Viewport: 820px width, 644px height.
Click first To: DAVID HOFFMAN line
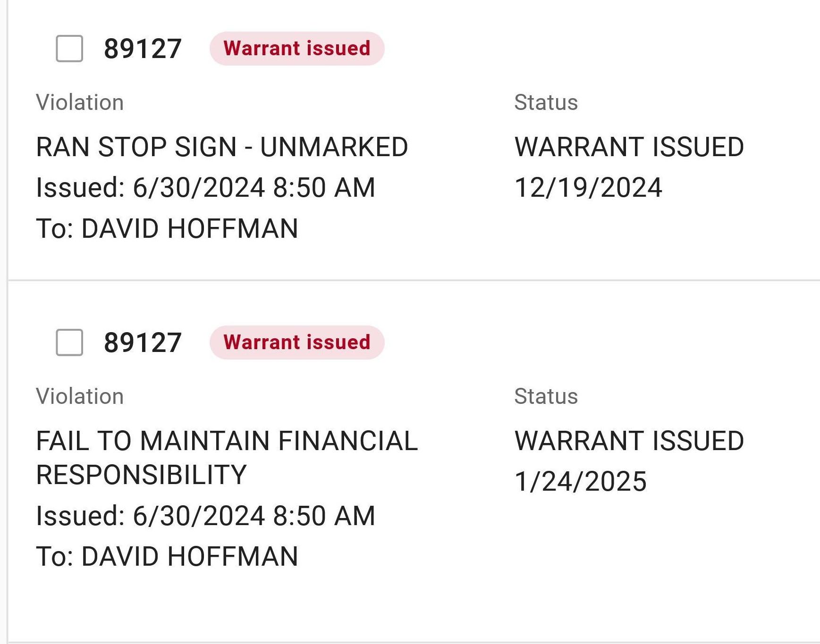click(x=167, y=229)
